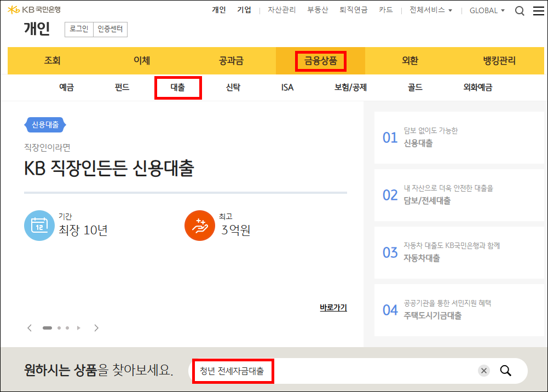Open the 01 신용대출 card
The width and height of the screenshot is (548, 392).
point(459,137)
